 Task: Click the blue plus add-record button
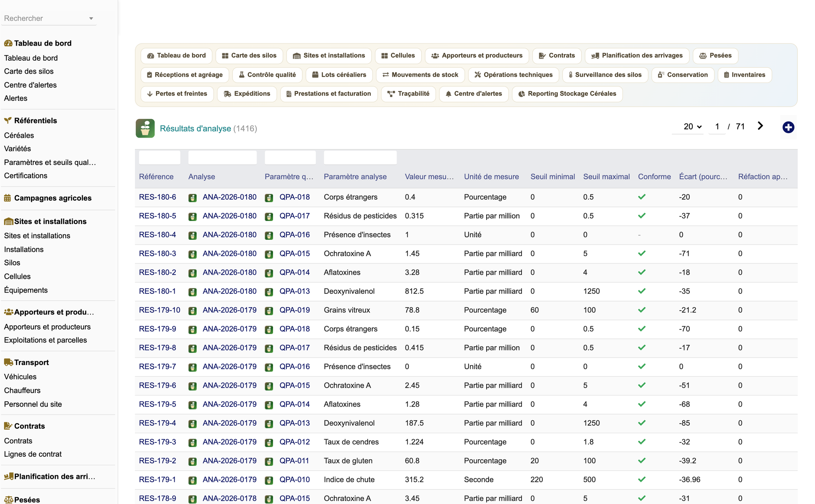click(788, 127)
